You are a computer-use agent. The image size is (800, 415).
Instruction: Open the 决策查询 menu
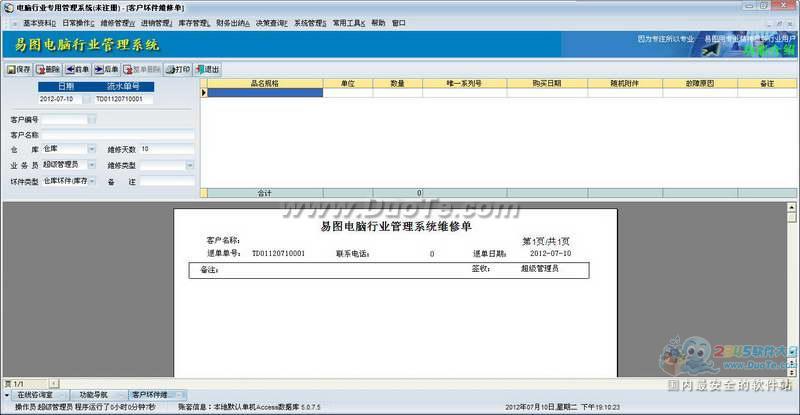coord(271,23)
